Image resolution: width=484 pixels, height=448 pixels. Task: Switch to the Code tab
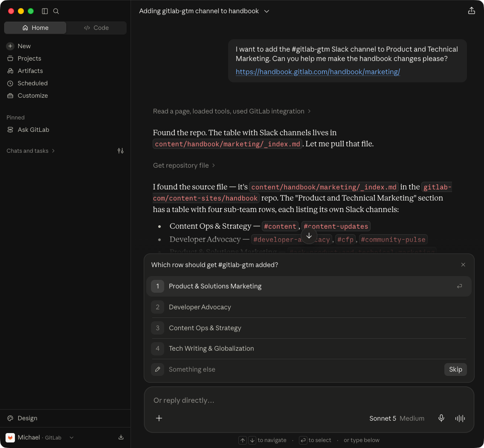96,28
